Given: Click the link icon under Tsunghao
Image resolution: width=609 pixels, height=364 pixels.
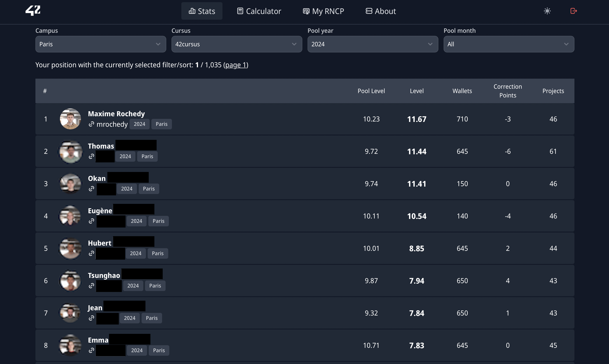Looking at the screenshot, I should coord(91,286).
